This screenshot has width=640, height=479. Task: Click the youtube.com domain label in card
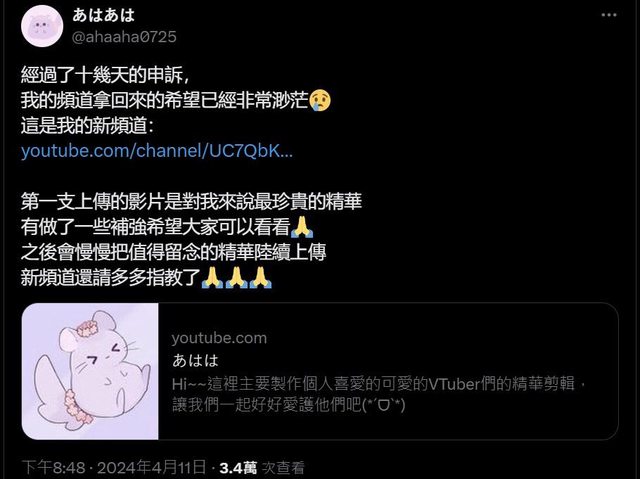point(219,338)
